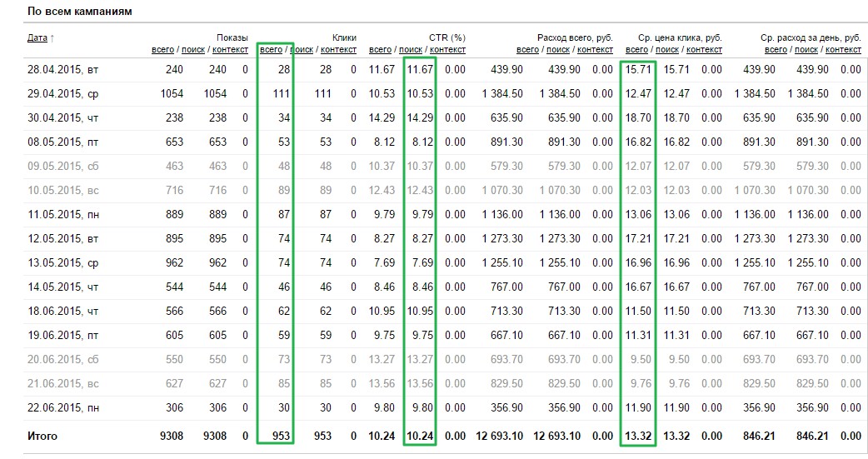Image resolution: width=868 pixels, height=459 pixels.
Task: Click total clicks 953 in the green-boxed всего column
Action: coord(281,437)
